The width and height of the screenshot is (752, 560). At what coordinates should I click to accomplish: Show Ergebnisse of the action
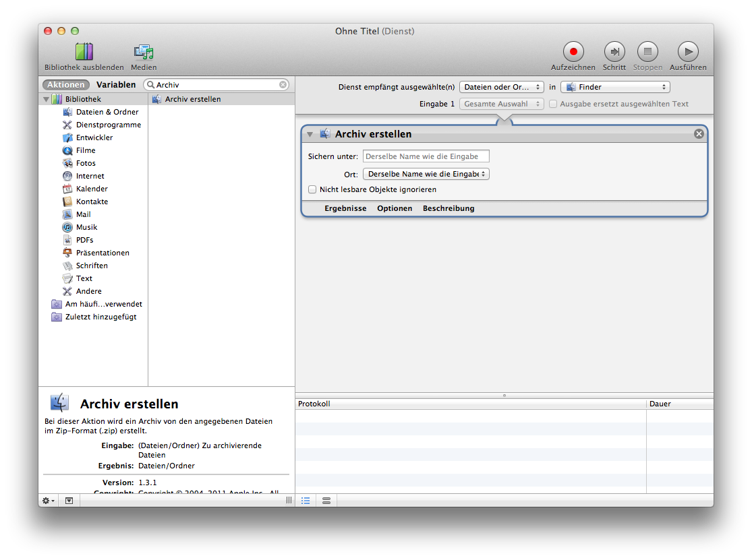tap(345, 208)
